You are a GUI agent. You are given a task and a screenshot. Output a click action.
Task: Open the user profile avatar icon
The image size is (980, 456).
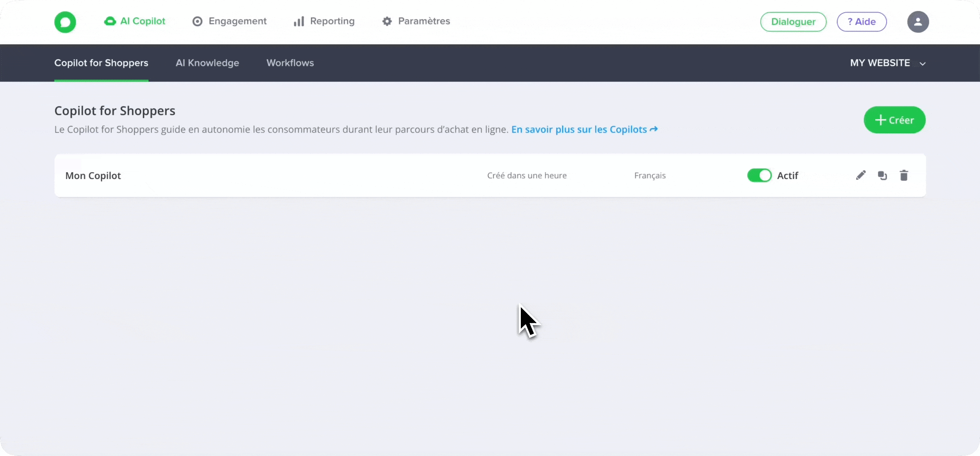coord(918,22)
